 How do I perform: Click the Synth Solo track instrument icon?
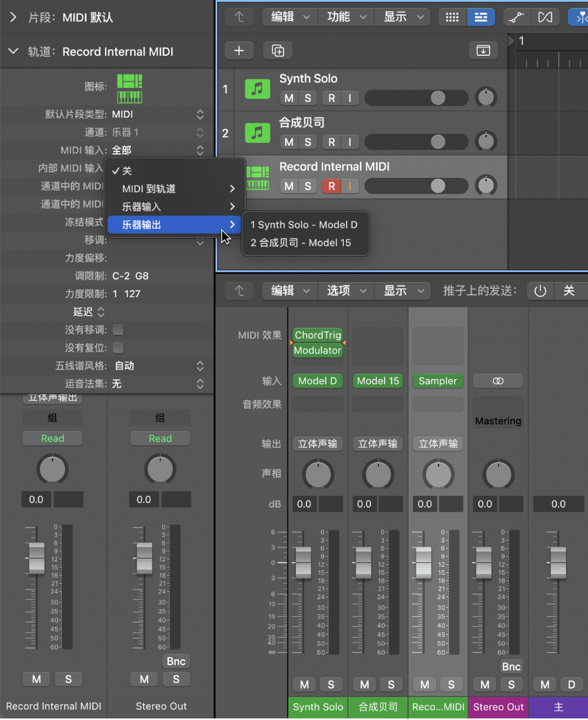(257, 89)
